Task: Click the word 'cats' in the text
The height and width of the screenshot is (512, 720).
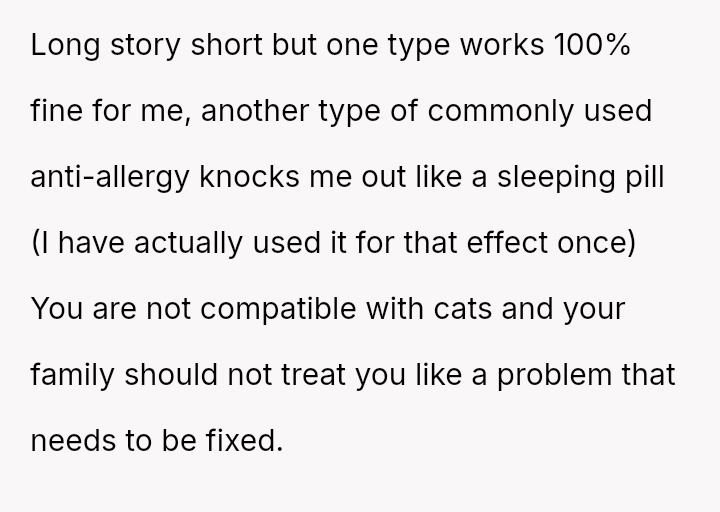Action: 463,309
